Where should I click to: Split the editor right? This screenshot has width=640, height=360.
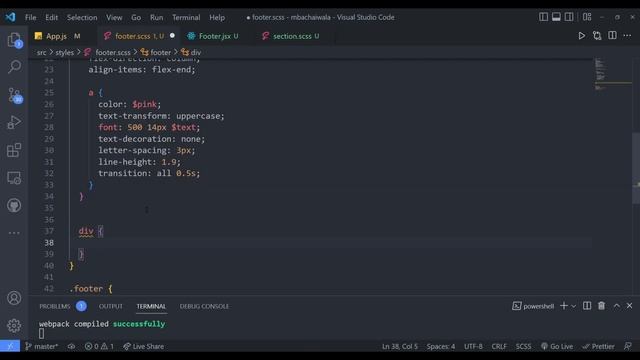coord(612,36)
